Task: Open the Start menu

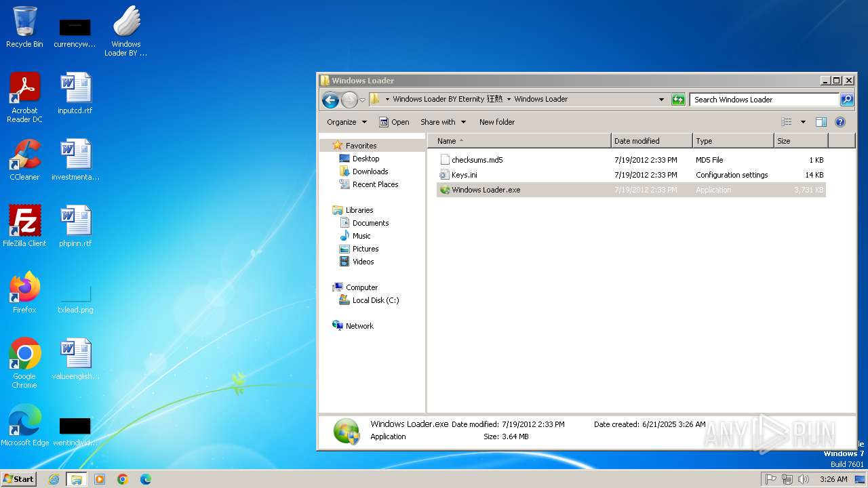Action: [x=19, y=479]
